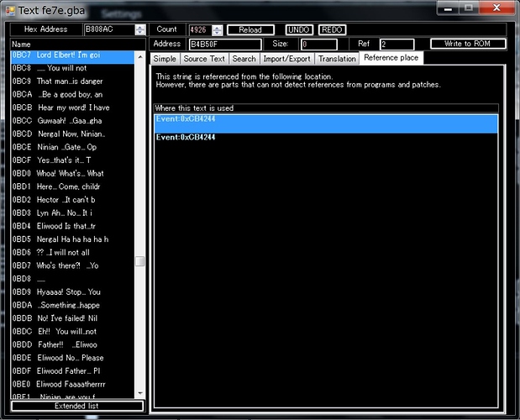Open the Source Text tab

point(204,59)
